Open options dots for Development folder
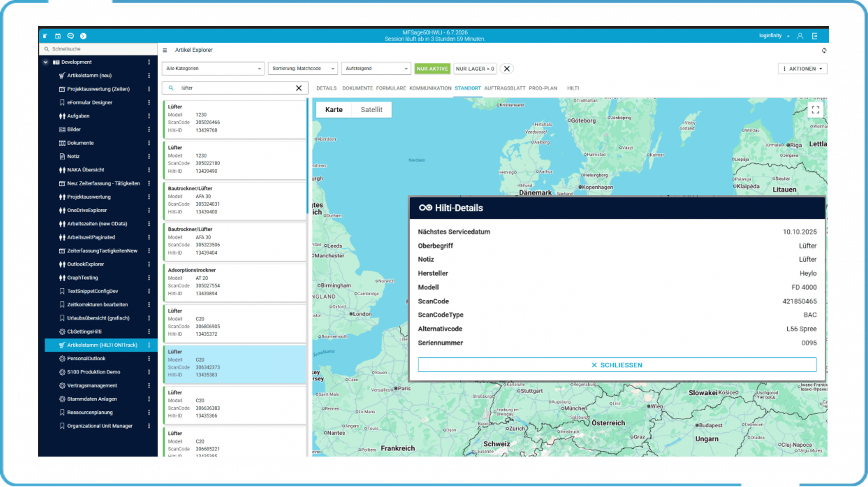Image resolution: width=868 pixels, height=487 pixels. 149,62
